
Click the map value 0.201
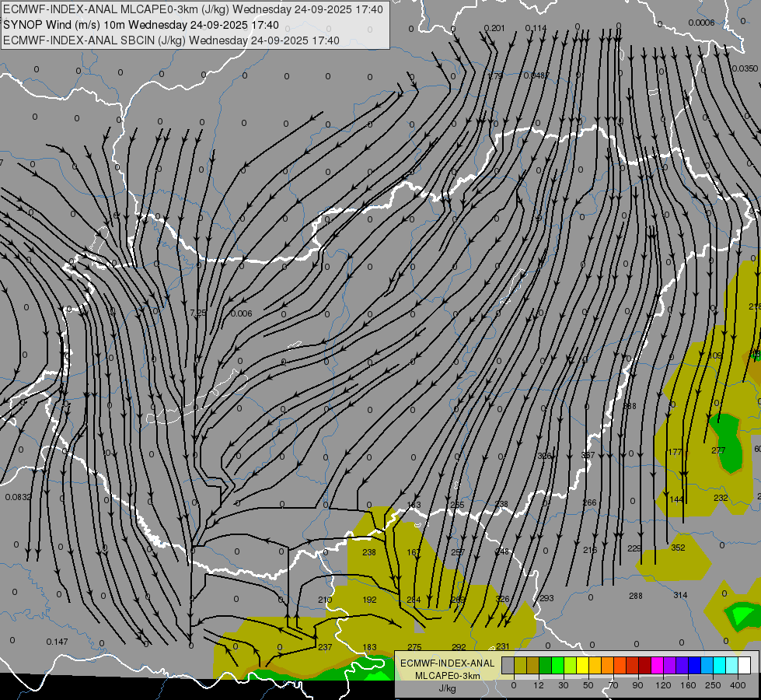coord(494,28)
